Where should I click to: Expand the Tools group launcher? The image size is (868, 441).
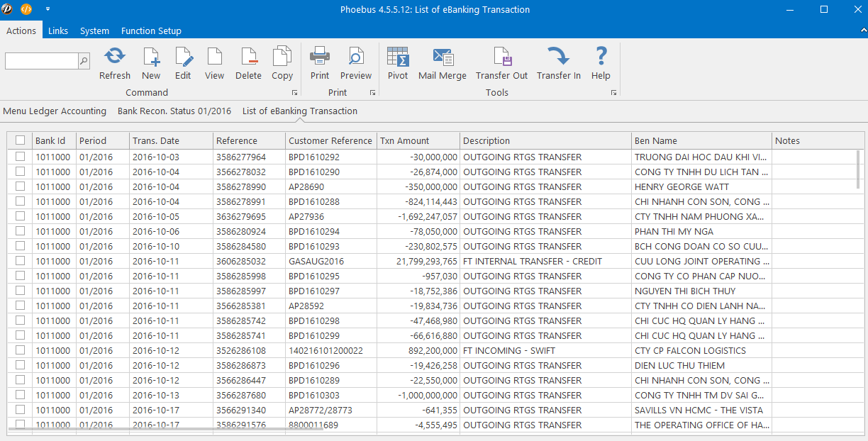(x=613, y=93)
